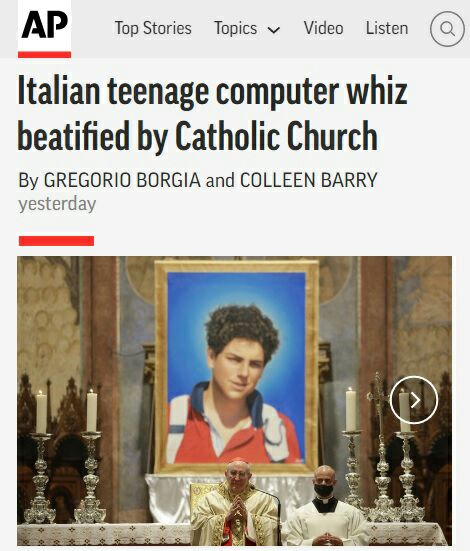Image resolution: width=470 pixels, height=551 pixels.
Task: Click the red underline beneath the AP logo
Action: (x=44, y=54)
